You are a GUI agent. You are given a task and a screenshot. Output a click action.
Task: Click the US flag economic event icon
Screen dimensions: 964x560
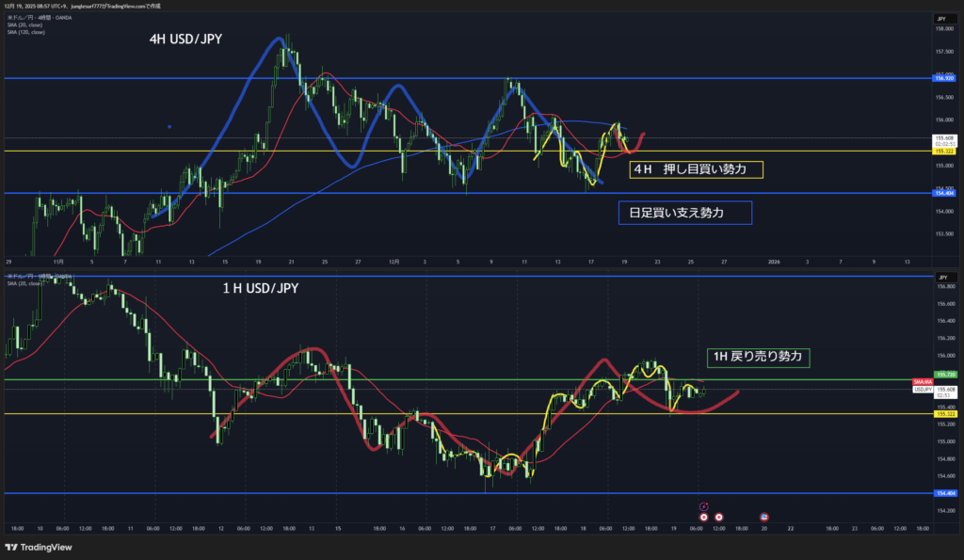(763, 517)
